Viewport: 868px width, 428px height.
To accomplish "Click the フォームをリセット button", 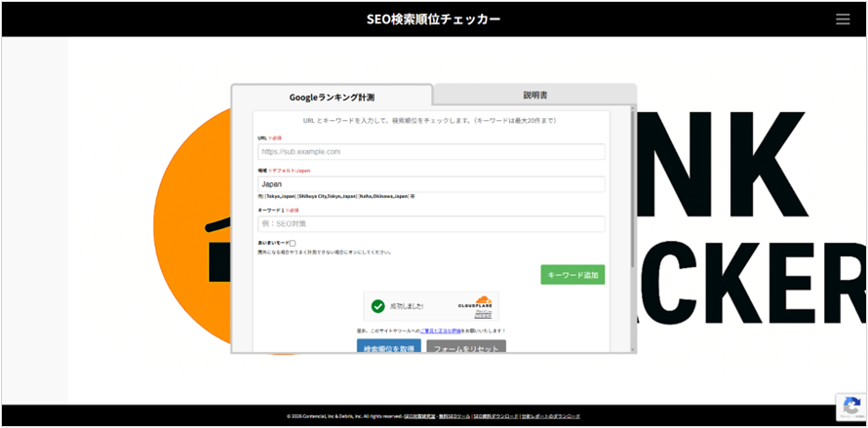I will point(465,348).
